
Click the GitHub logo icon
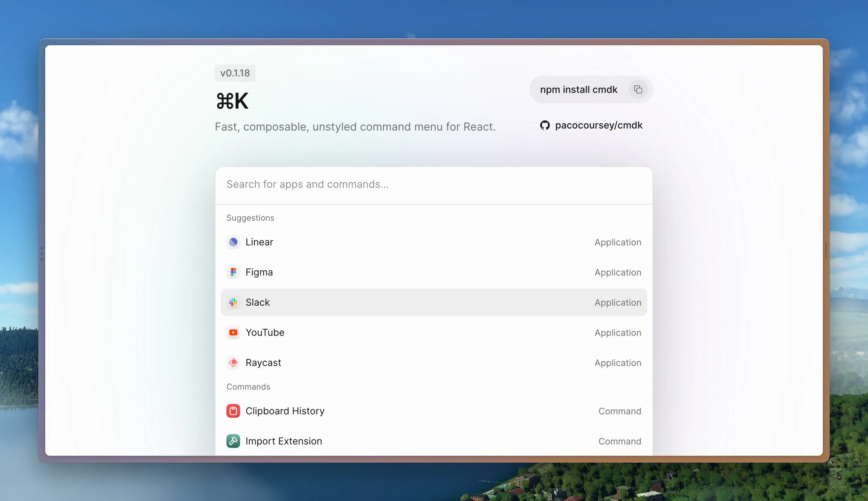545,125
